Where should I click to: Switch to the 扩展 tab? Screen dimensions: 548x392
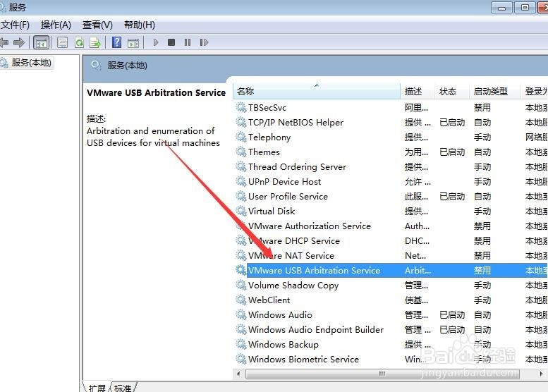coord(97,388)
